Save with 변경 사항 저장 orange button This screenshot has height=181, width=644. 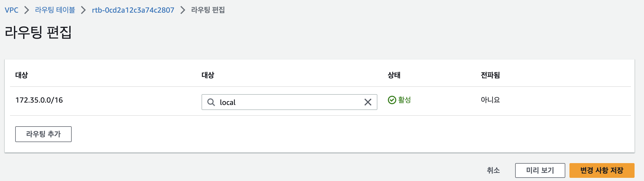[x=602, y=170]
